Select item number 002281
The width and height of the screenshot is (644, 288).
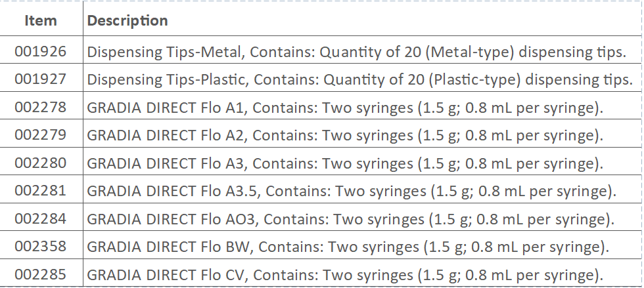point(41,191)
